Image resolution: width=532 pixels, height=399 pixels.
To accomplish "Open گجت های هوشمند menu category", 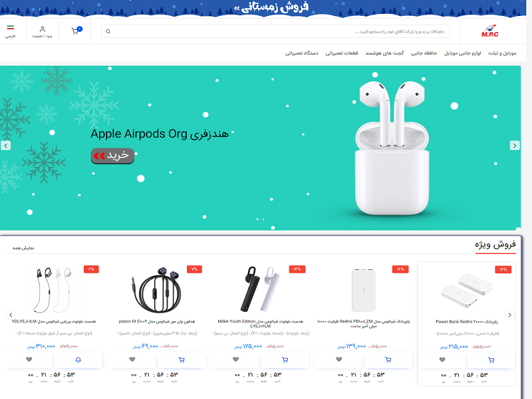I will (384, 53).
